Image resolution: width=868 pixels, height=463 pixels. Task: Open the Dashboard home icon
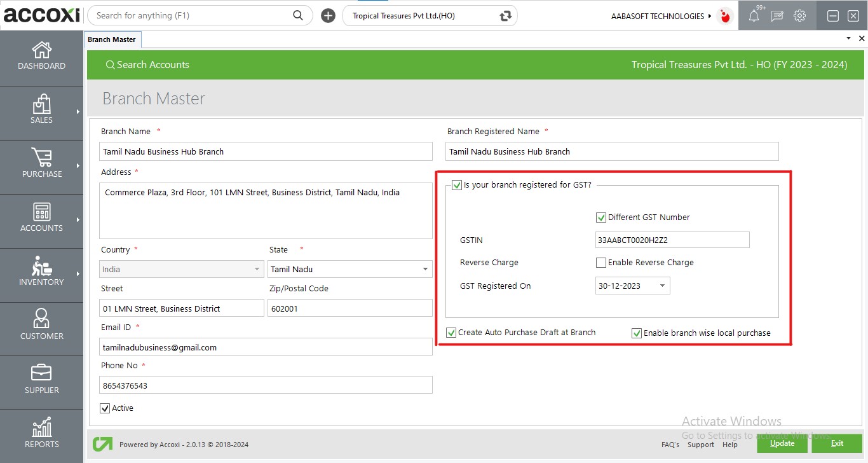[41, 50]
